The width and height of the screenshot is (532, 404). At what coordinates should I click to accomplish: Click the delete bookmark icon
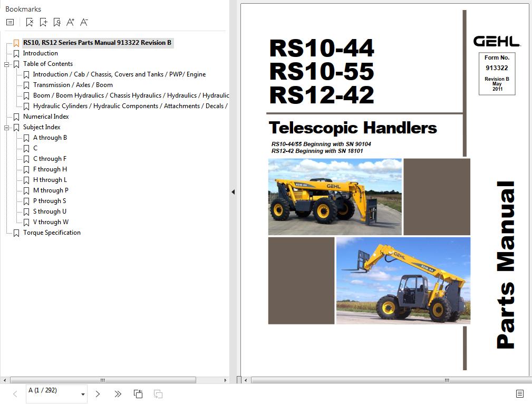coord(30,22)
